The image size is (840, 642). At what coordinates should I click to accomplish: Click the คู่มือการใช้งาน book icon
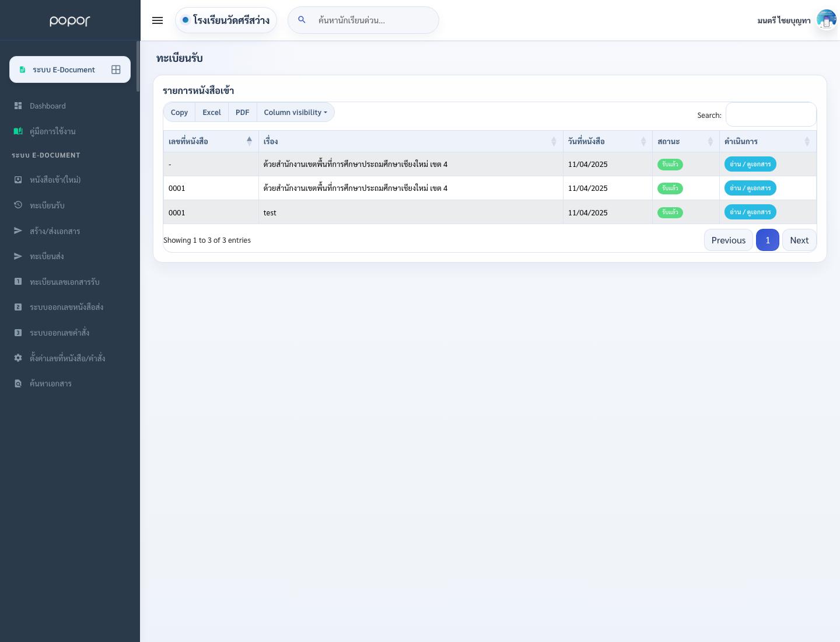pos(18,131)
